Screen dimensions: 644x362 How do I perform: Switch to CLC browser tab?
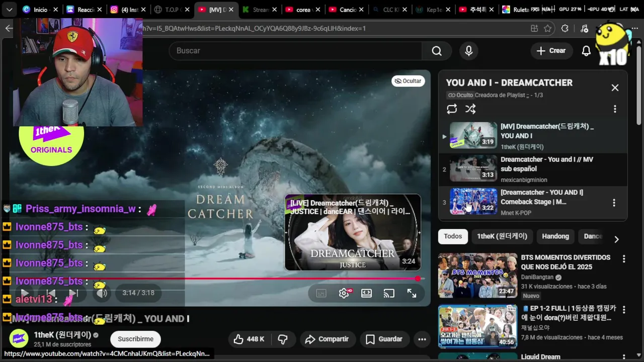coord(390,10)
